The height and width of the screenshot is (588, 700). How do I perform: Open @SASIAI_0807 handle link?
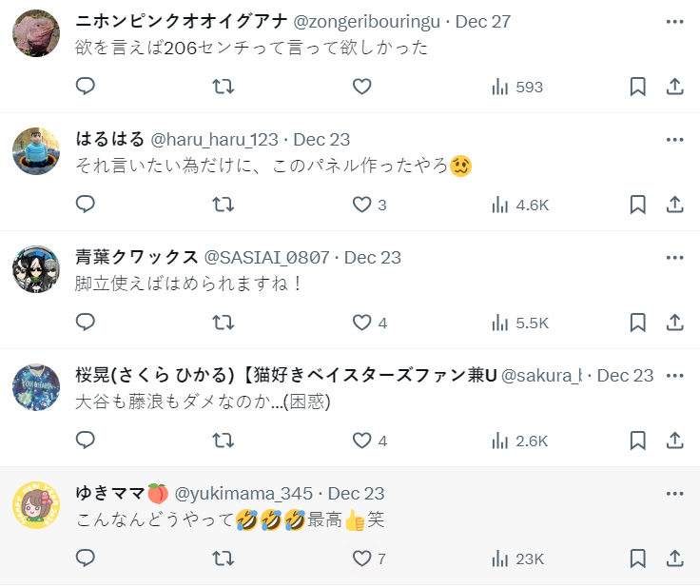pyautogui.click(x=267, y=258)
